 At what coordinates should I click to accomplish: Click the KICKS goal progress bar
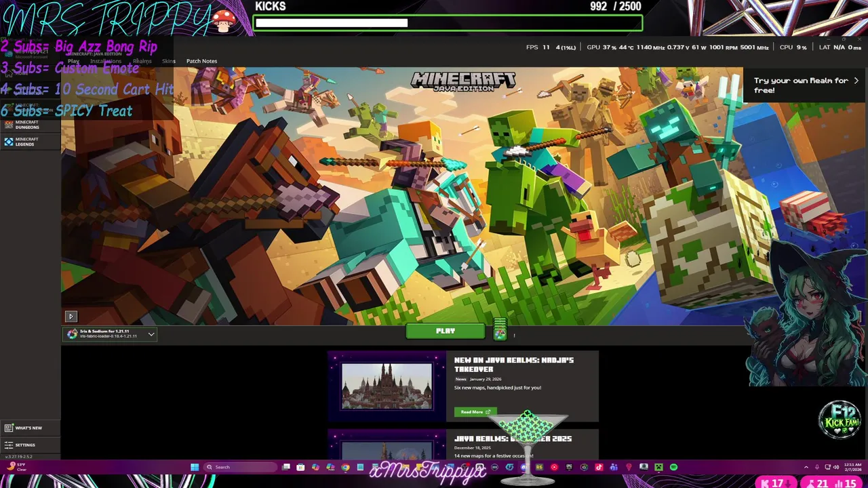(x=448, y=23)
